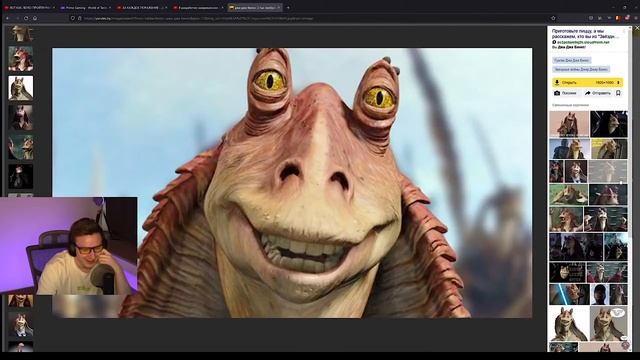Expand the 1600×1000 size dropdown arrow
Viewport: 640px width, 360px height.
(x=618, y=82)
